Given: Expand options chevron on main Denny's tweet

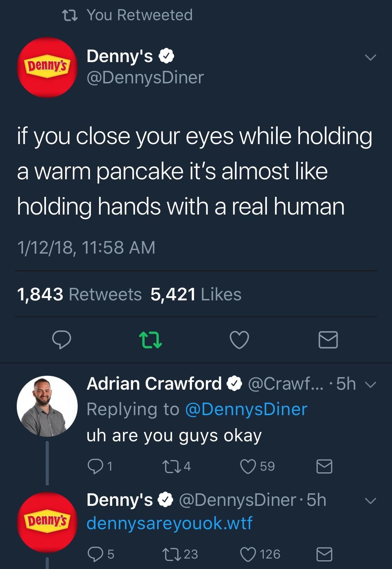Looking at the screenshot, I should click(x=370, y=57).
